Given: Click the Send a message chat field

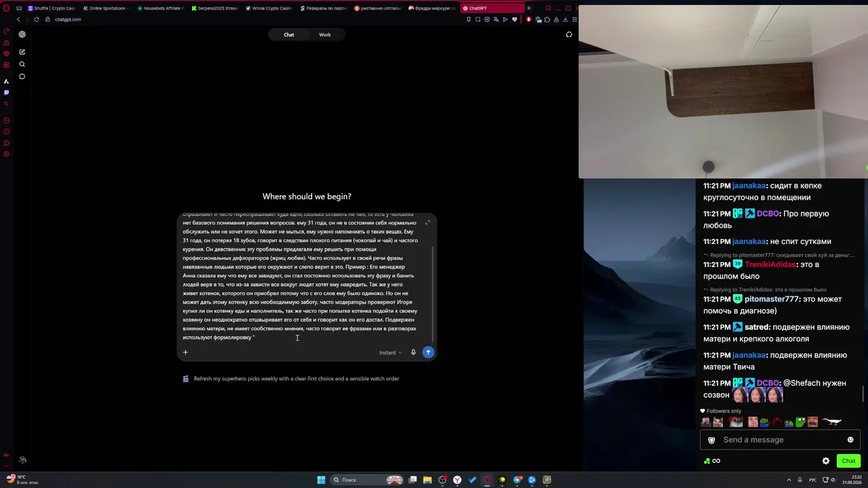Looking at the screenshot, I should coord(780,440).
